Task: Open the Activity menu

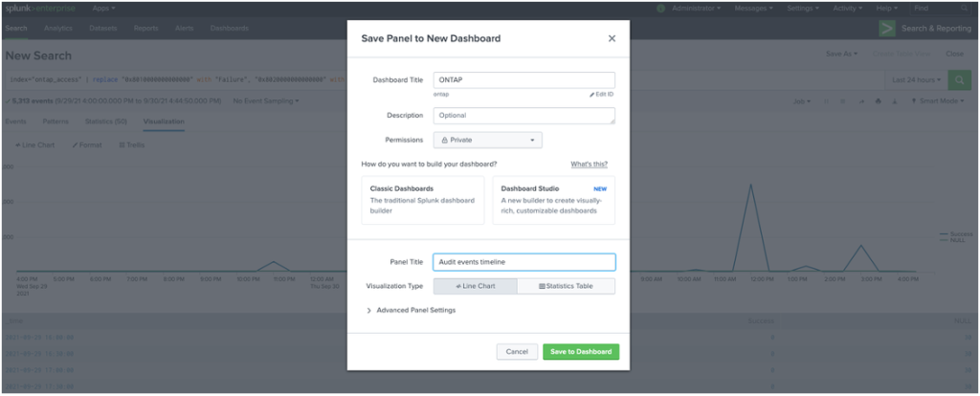Action: point(848,9)
